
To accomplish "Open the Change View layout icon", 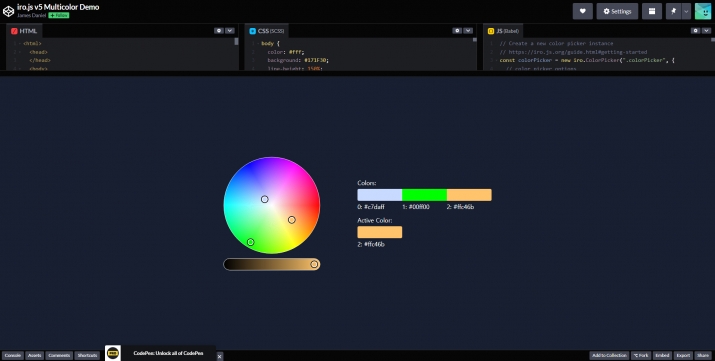I will (x=652, y=11).
